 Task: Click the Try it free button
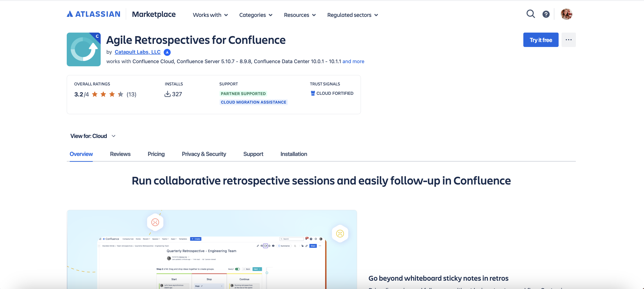tap(540, 40)
